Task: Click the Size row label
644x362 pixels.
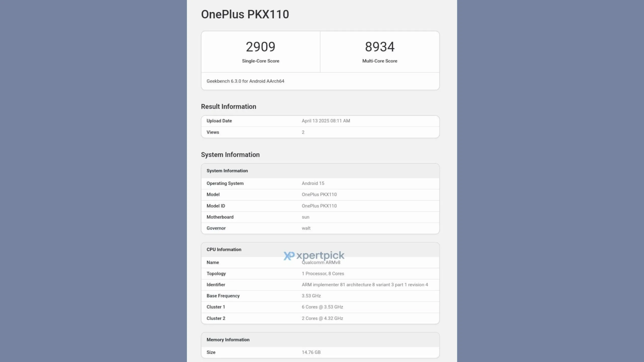Action: (211, 352)
